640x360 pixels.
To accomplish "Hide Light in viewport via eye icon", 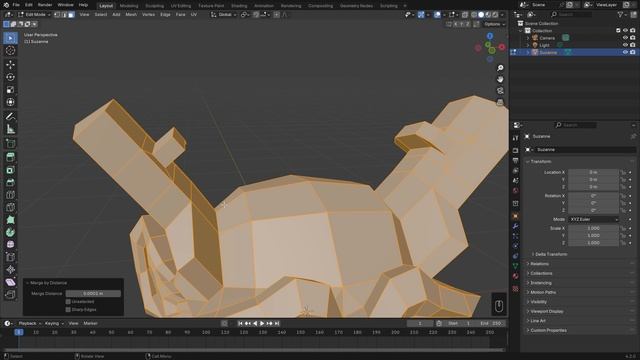I will click(x=625, y=45).
